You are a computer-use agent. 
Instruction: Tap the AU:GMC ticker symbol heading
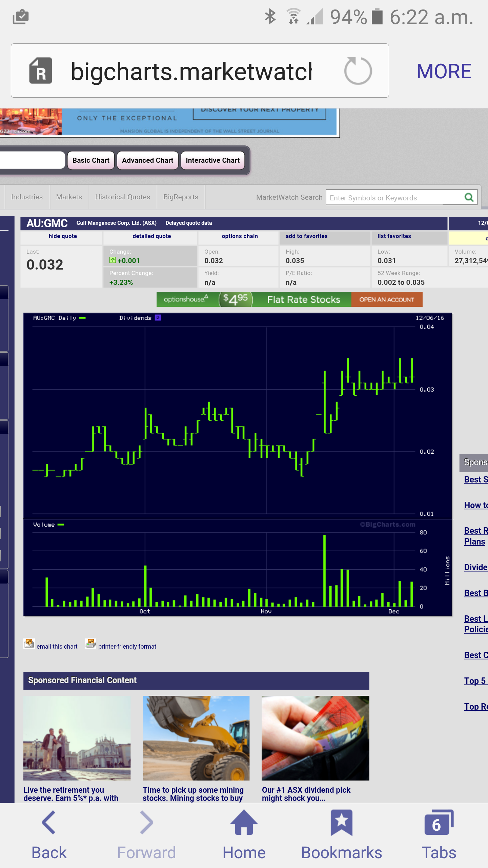[x=47, y=223]
